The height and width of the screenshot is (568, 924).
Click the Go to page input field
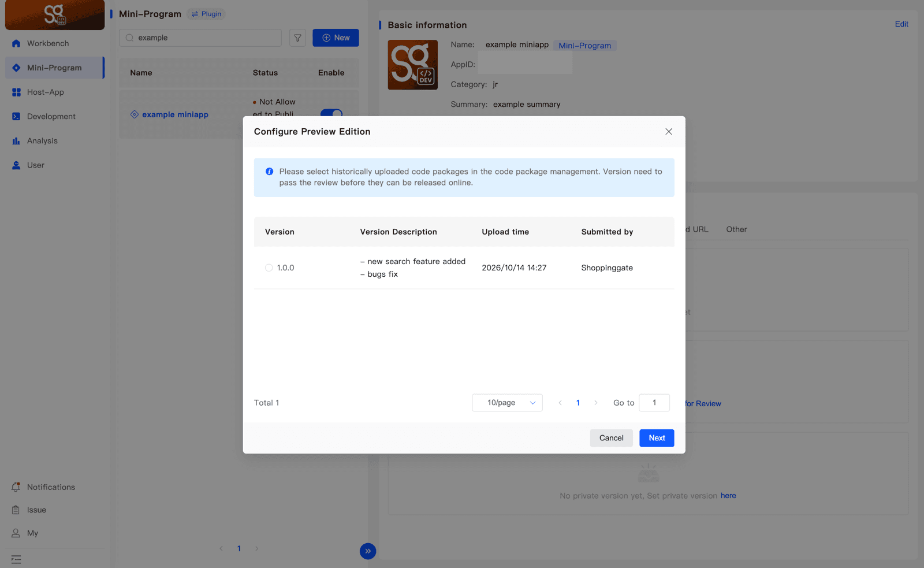[654, 403]
